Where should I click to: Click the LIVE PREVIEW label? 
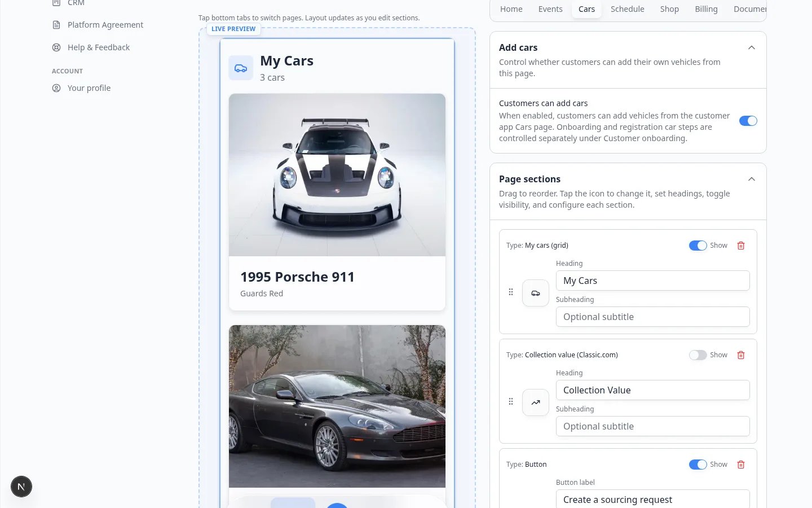coord(233,29)
